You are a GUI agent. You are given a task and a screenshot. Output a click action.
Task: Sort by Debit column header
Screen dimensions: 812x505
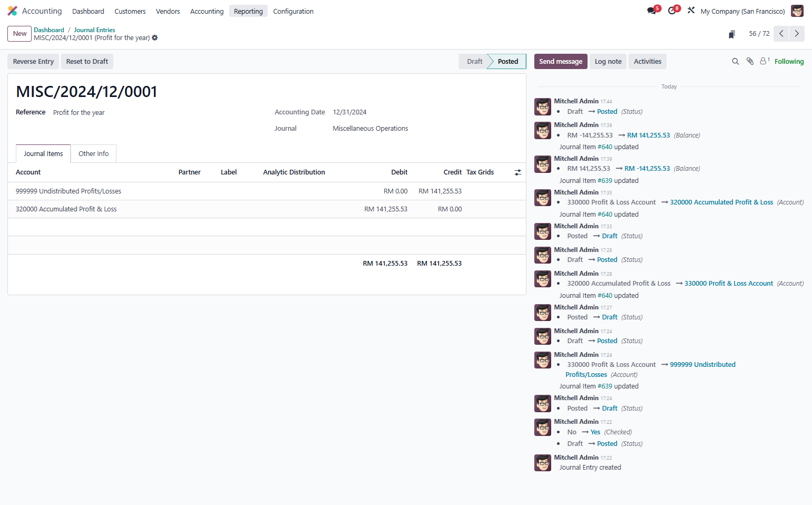(399, 172)
